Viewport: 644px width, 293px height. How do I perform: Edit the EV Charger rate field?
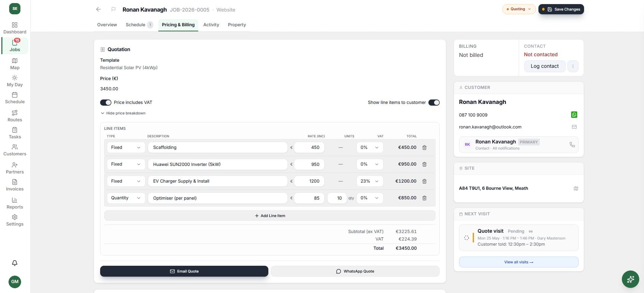point(309,181)
